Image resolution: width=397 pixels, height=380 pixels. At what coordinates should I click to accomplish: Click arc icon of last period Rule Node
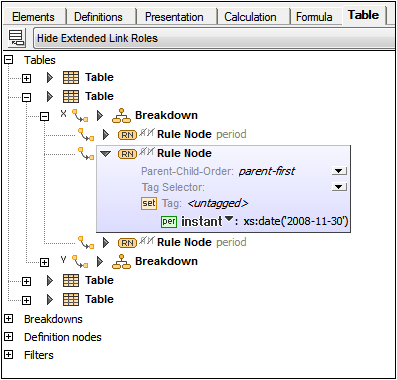[86, 243]
